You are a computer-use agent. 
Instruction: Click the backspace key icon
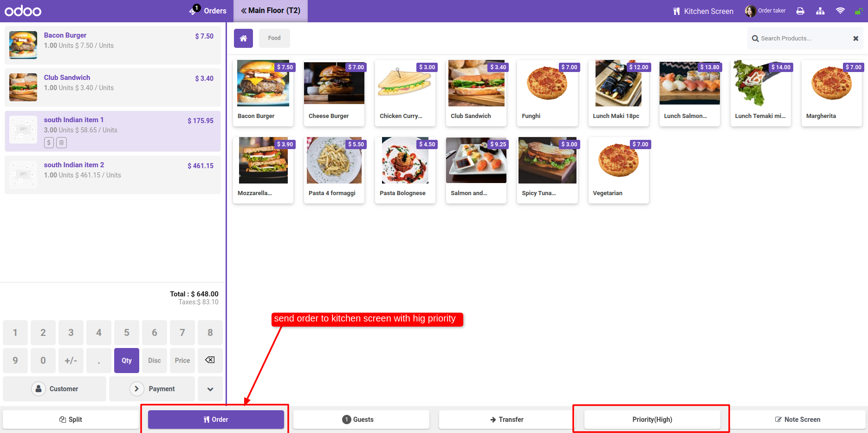(210, 361)
